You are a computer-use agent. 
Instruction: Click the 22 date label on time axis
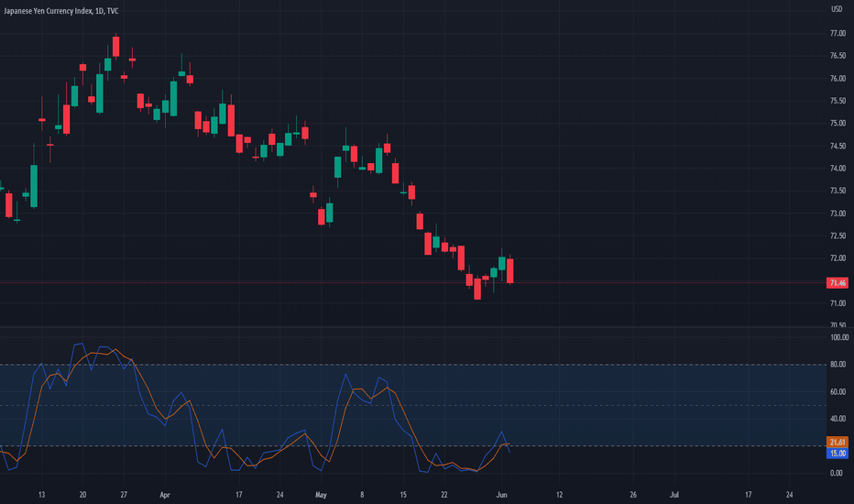point(444,495)
